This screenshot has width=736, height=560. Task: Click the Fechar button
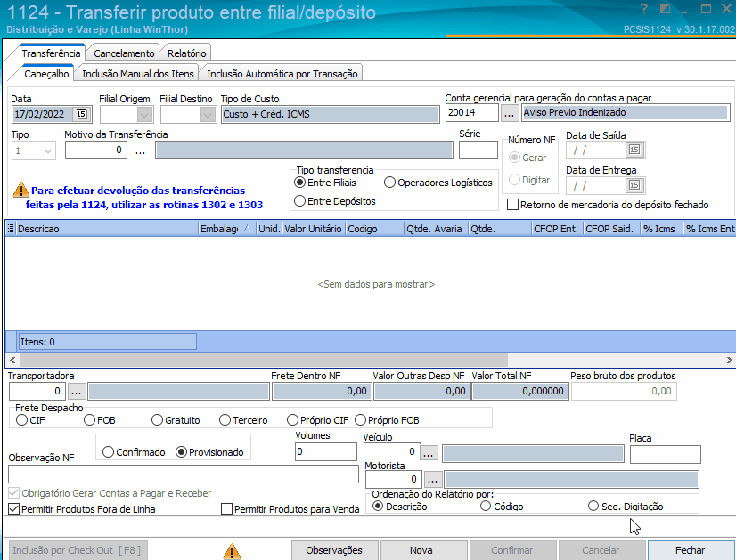(x=690, y=550)
